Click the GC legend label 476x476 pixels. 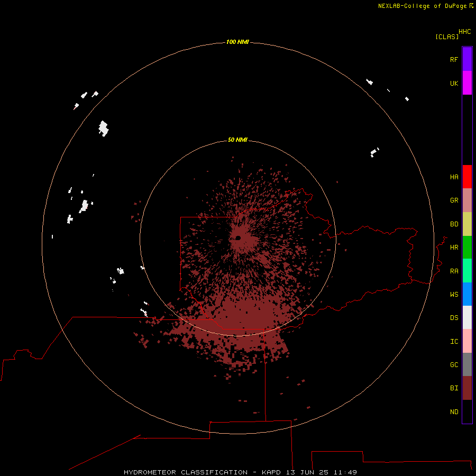click(x=454, y=364)
